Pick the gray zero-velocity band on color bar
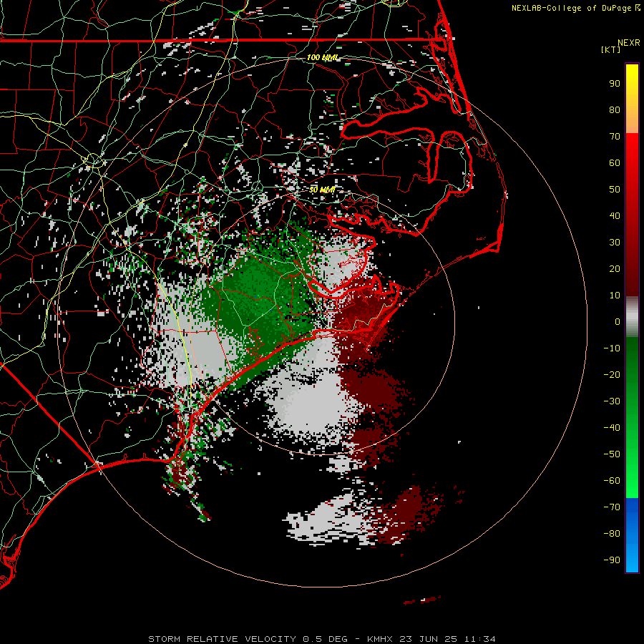 click(x=632, y=317)
